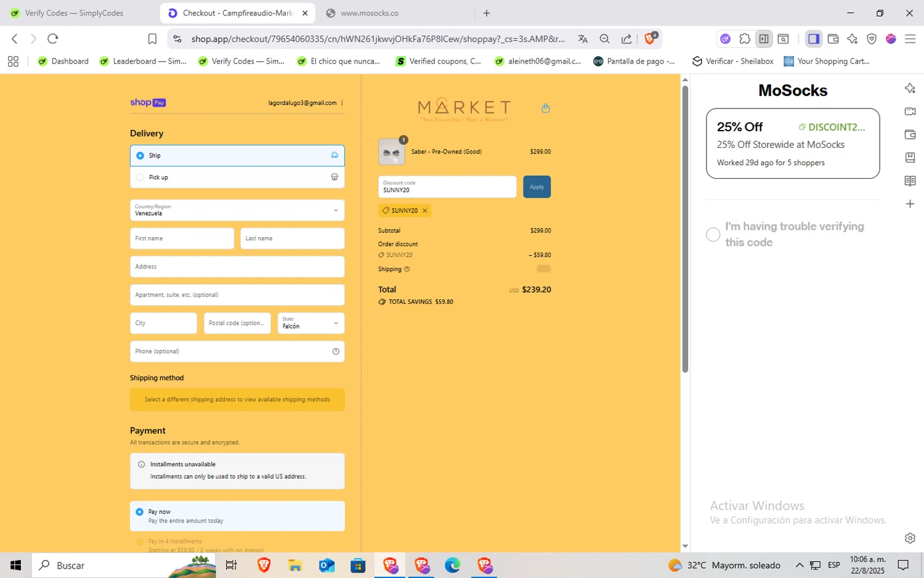Click the page vertical scrollbar
This screenshot has height=578, width=924.
coord(685,229)
